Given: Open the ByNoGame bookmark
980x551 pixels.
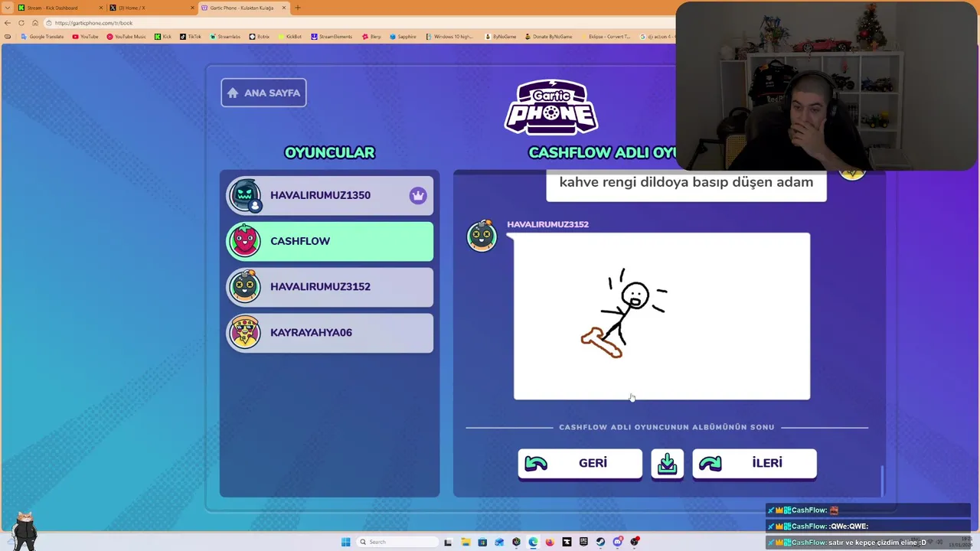Looking at the screenshot, I should pos(501,37).
